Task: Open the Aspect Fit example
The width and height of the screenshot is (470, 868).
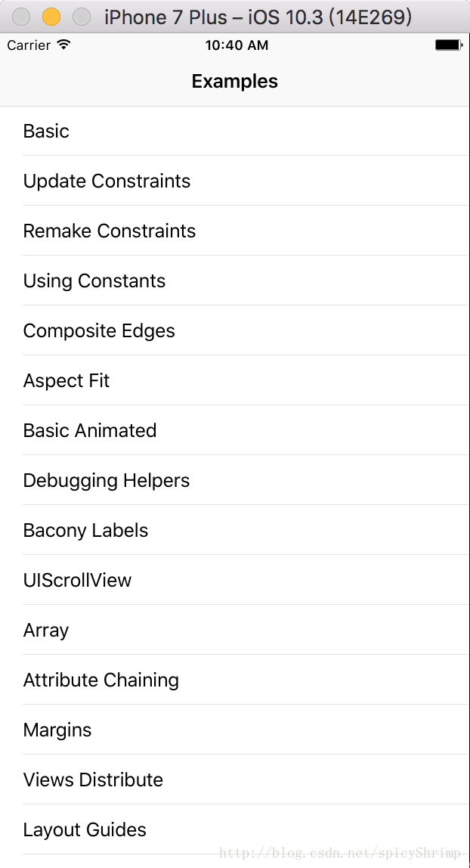Action: pyautogui.click(x=66, y=381)
